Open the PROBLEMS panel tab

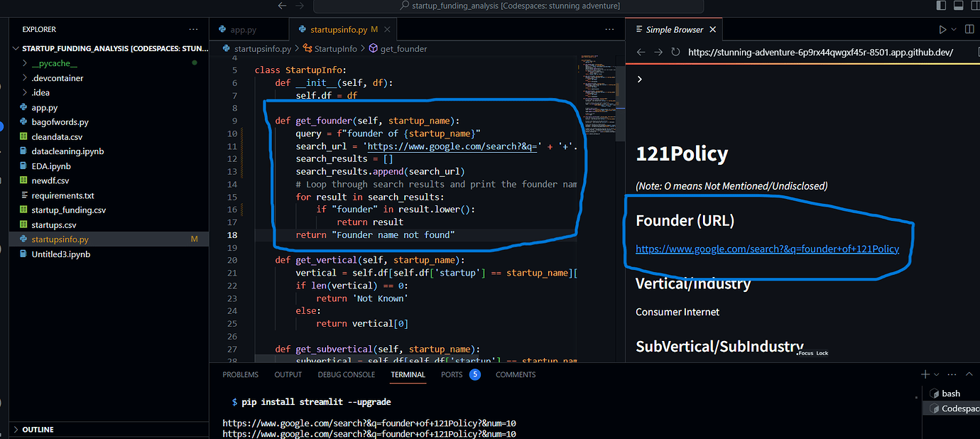tap(240, 374)
